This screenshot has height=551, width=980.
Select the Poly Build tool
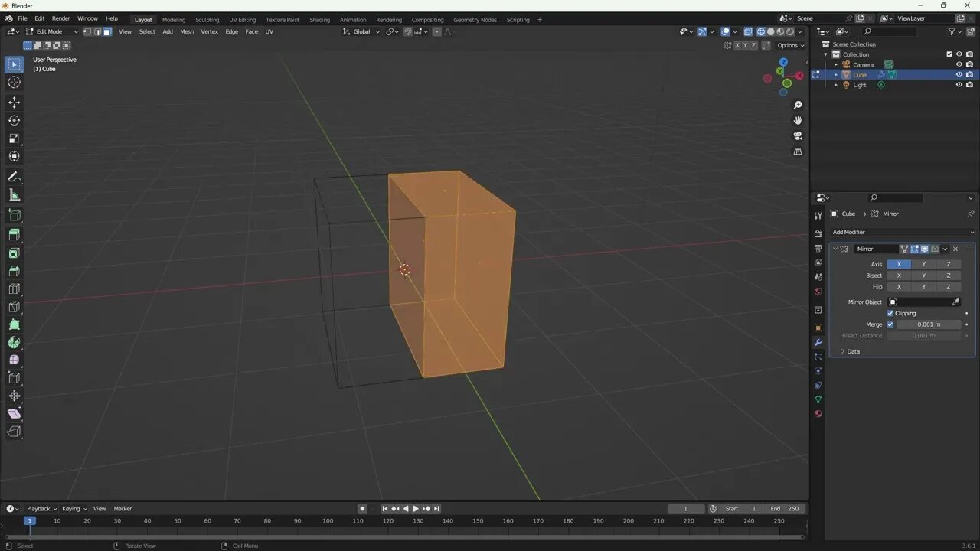point(14,324)
